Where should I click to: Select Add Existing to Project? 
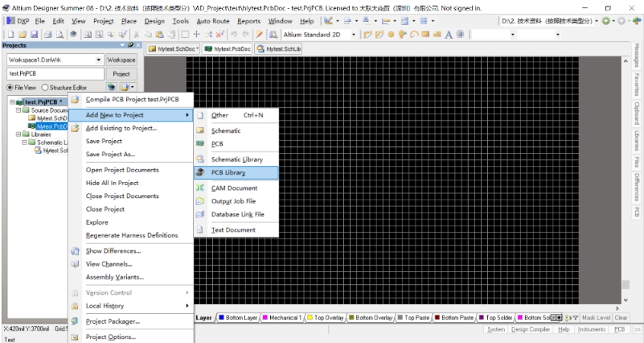click(x=131, y=128)
